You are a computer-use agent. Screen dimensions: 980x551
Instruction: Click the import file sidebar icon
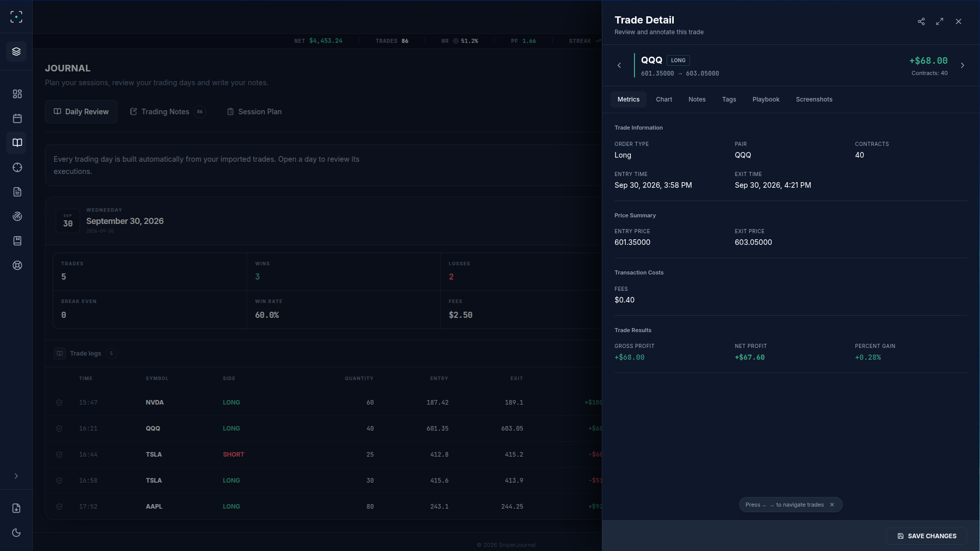pos(16,508)
